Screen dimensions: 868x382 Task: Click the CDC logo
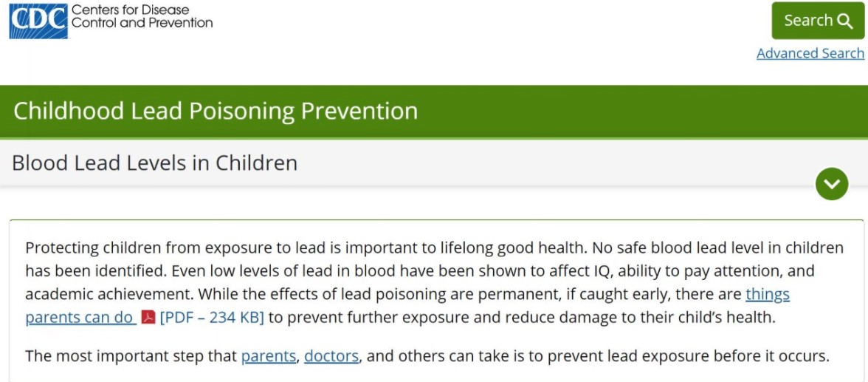coord(38,21)
